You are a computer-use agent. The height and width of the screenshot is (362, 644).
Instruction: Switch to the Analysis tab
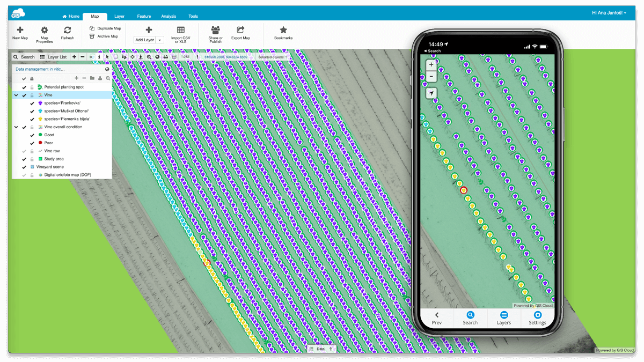pos(169,17)
